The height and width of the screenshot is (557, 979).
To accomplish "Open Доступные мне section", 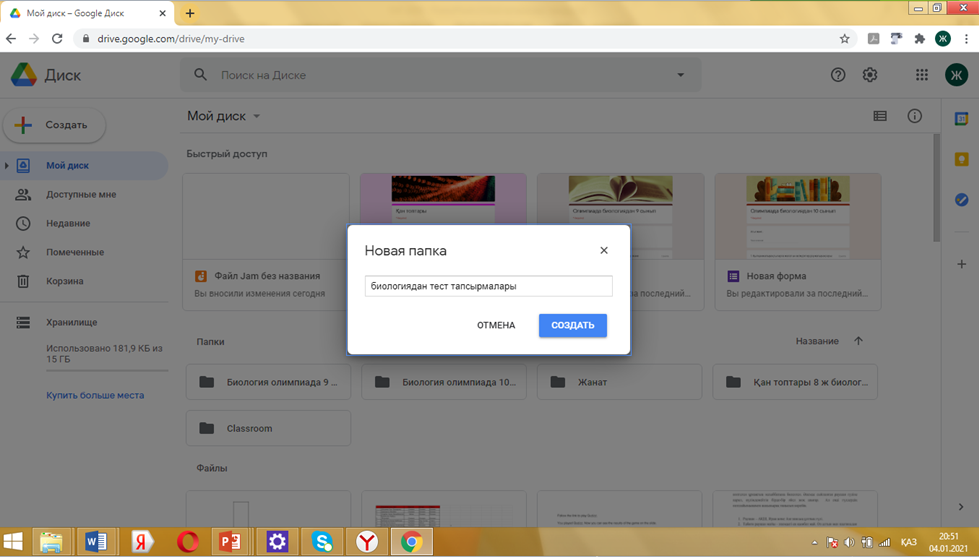I will pyautogui.click(x=81, y=194).
